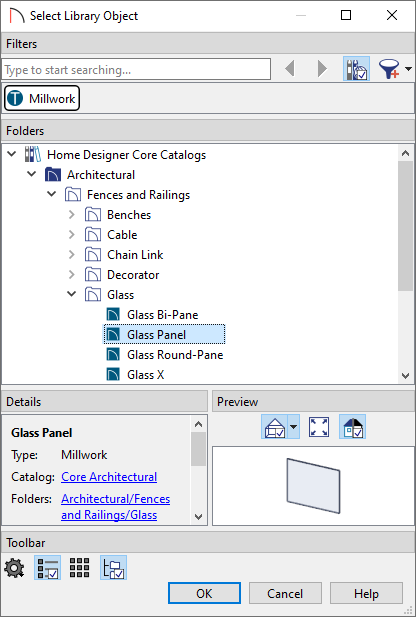Click in the search filter text field

click(x=136, y=70)
